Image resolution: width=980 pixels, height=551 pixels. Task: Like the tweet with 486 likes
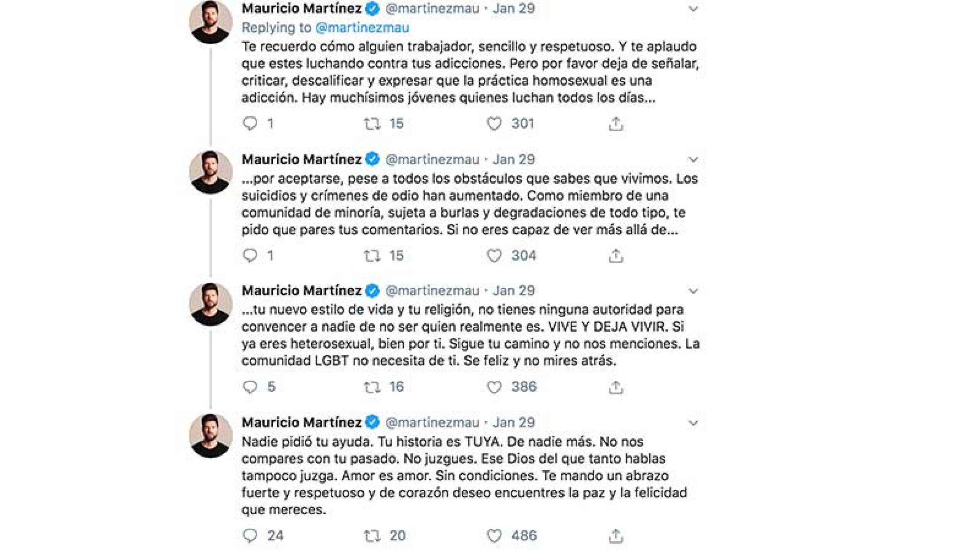tap(494, 535)
